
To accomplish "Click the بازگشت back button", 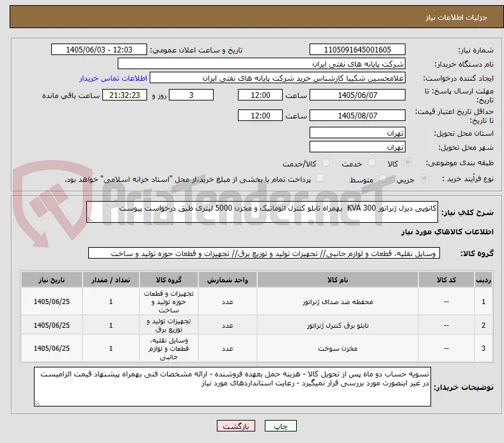I will pyautogui.click(x=236, y=426).
